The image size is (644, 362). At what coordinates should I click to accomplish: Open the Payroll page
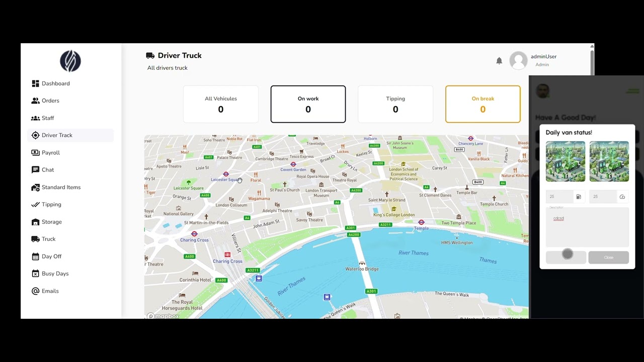click(x=70, y=153)
